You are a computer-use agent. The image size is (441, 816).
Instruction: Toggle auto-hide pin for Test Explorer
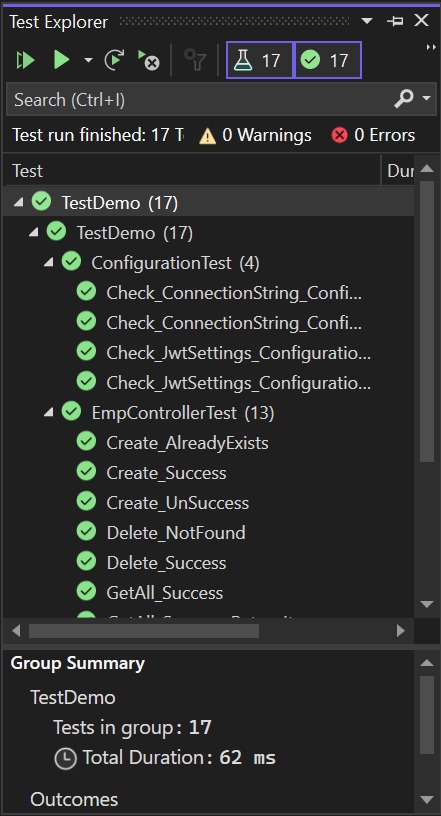tap(395, 21)
